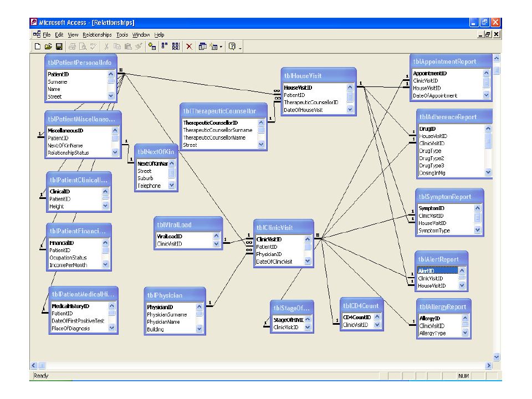532x399 pixels.
Task: Select the DateOfFirstPositiveTest field
Action: pos(78,321)
